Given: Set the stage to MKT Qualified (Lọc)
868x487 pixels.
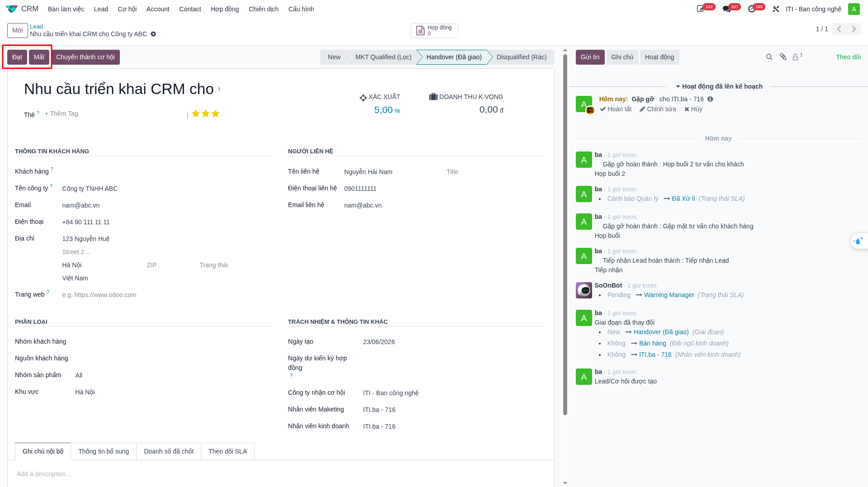Looking at the screenshot, I should [383, 57].
